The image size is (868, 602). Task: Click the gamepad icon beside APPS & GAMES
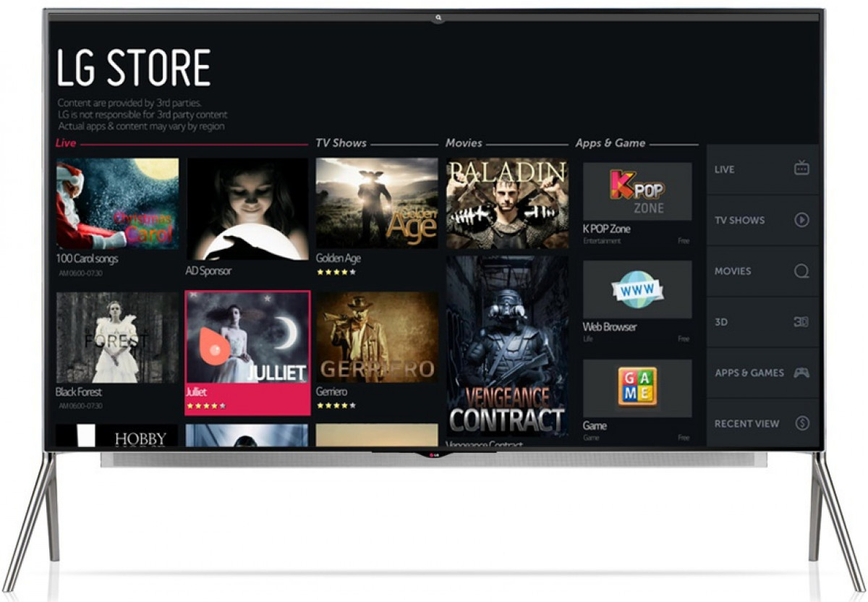click(801, 373)
